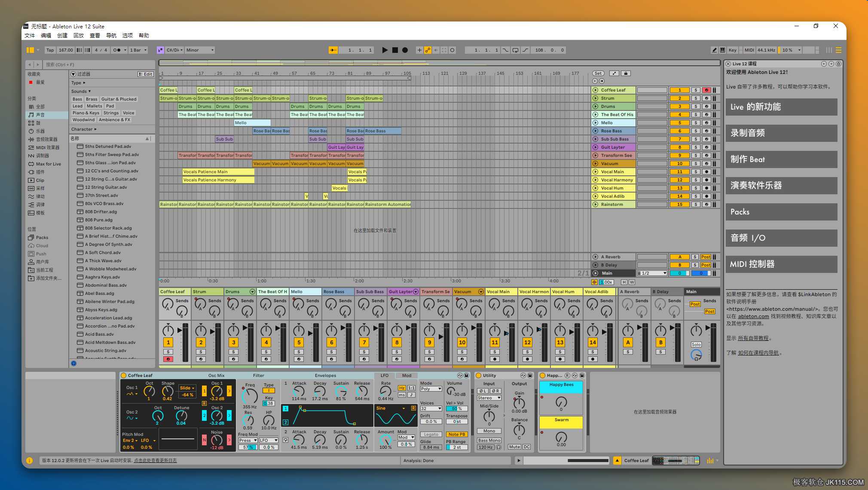Click the Filter Freq knob

(250, 396)
